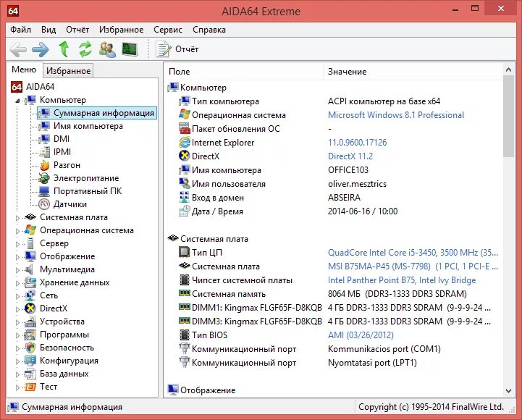Expand the Программы tree node
This screenshot has height=420, width=522.
17,335
